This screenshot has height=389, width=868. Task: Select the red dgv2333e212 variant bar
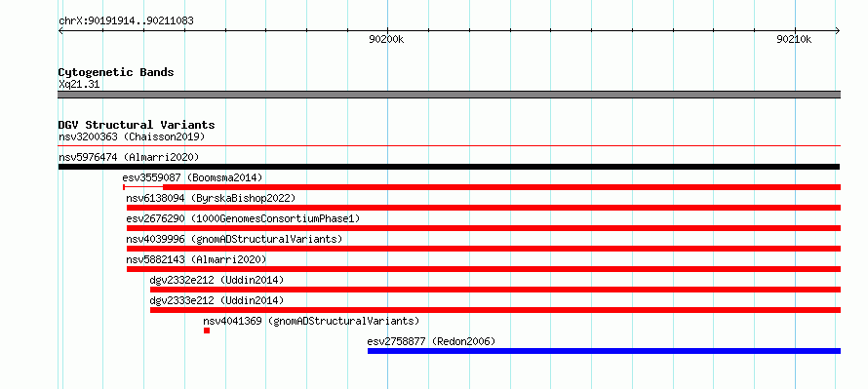click(x=495, y=310)
